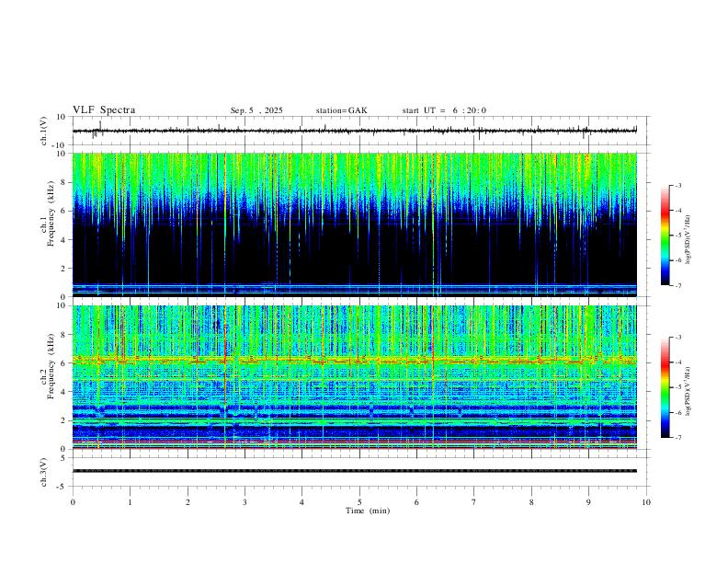This screenshot has height=563, width=728.
Task: Click the "8" kHz tick on ch.1 frequency axis
Action: [63, 182]
